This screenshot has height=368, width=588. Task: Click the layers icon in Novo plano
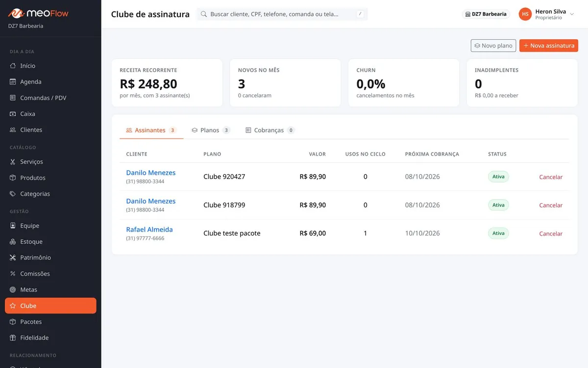(x=477, y=46)
